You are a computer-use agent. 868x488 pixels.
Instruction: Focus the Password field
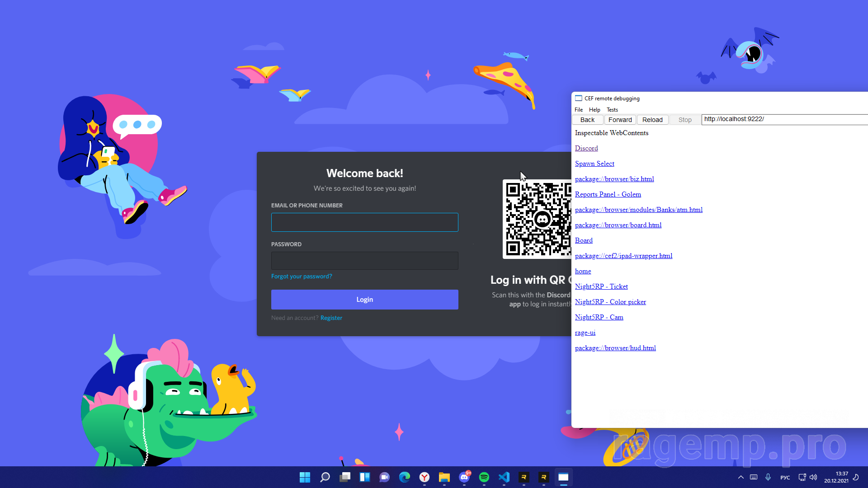click(x=365, y=261)
